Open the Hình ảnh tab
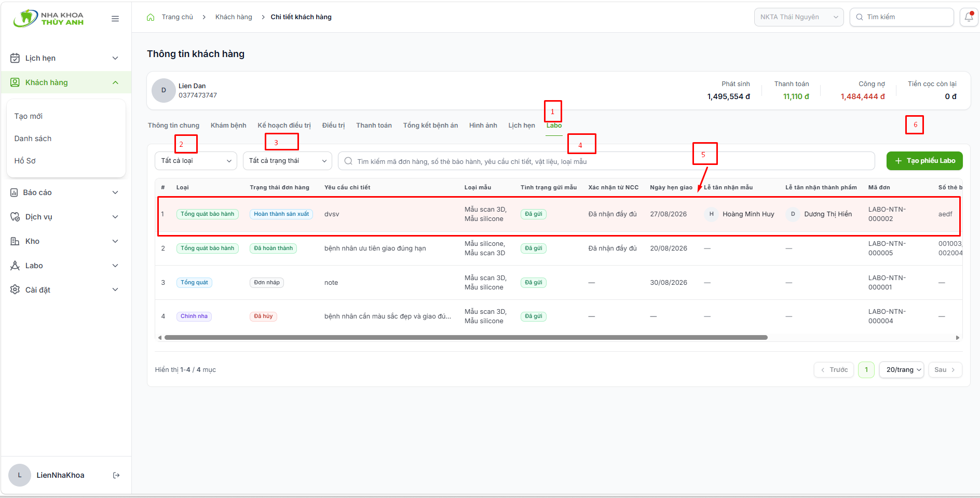The height and width of the screenshot is (498, 980). pos(483,126)
